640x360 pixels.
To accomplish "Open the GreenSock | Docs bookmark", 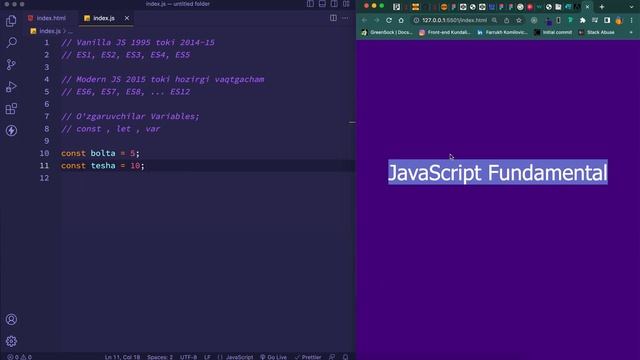I will coord(387,32).
